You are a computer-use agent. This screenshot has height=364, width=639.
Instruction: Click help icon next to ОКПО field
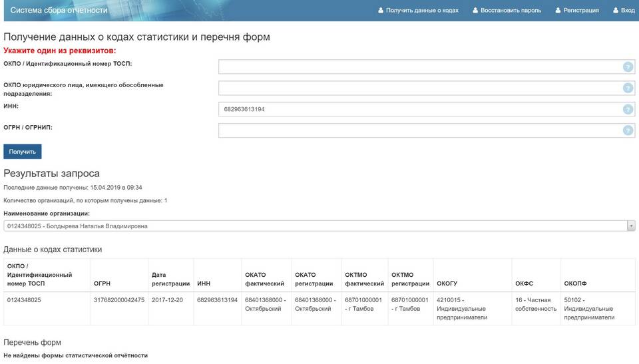click(628, 67)
